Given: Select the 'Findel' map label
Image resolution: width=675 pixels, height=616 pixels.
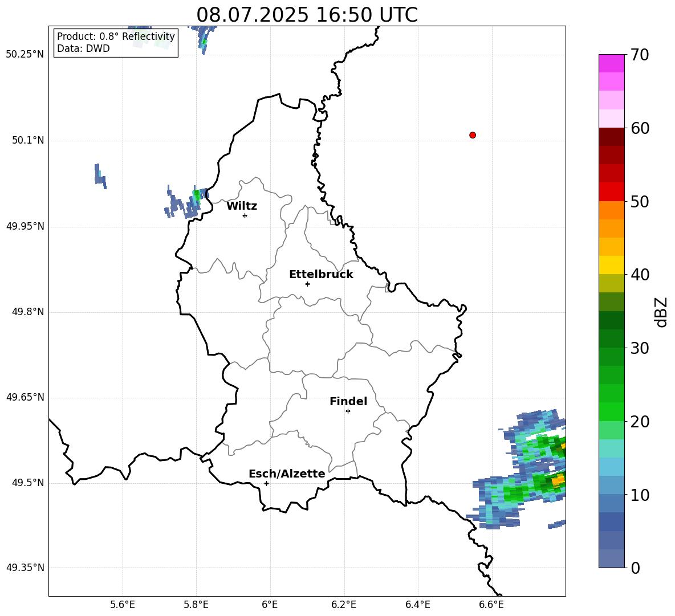Looking at the screenshot, I should pos(348,401).
